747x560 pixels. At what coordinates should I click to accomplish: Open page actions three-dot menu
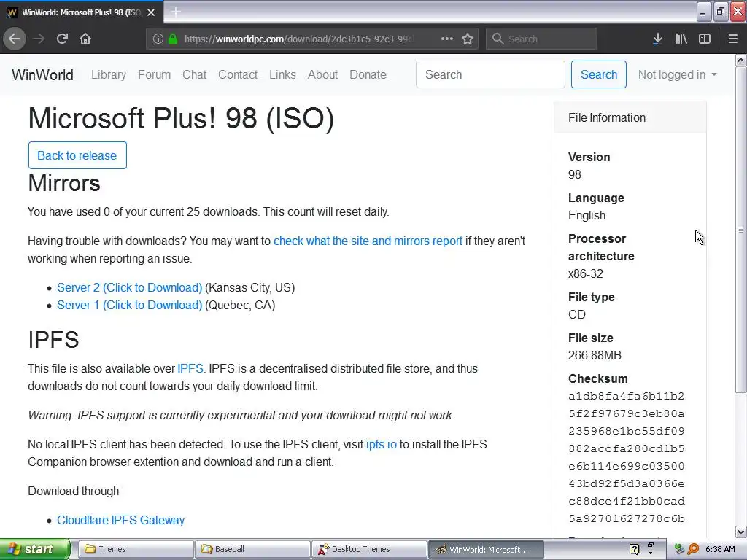[x=447, y=39]
